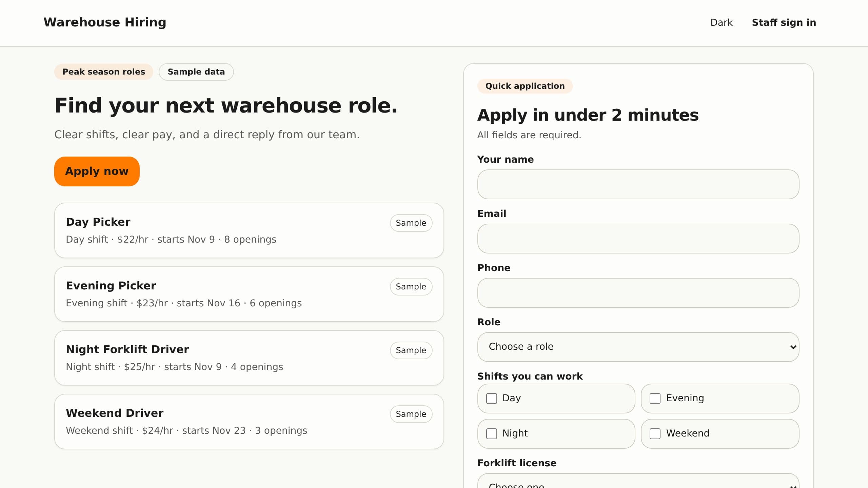Viewport: 868px width, 488px height.
Task: Click the Sample data tag
Action: point(196,72)
